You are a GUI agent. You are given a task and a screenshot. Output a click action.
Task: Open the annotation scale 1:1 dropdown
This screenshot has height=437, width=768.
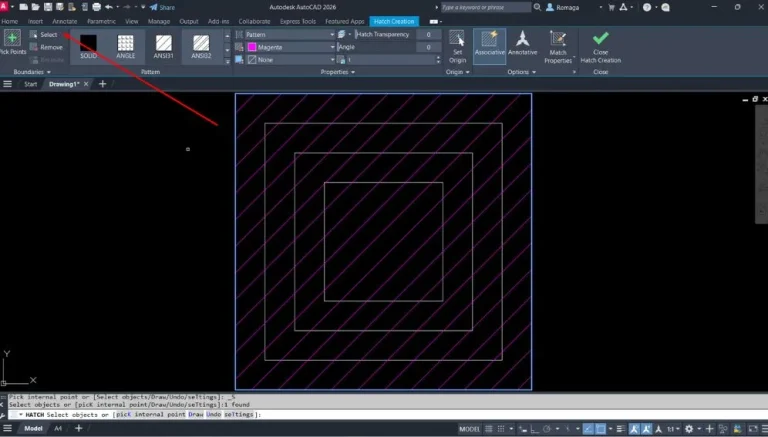point(673,429)
